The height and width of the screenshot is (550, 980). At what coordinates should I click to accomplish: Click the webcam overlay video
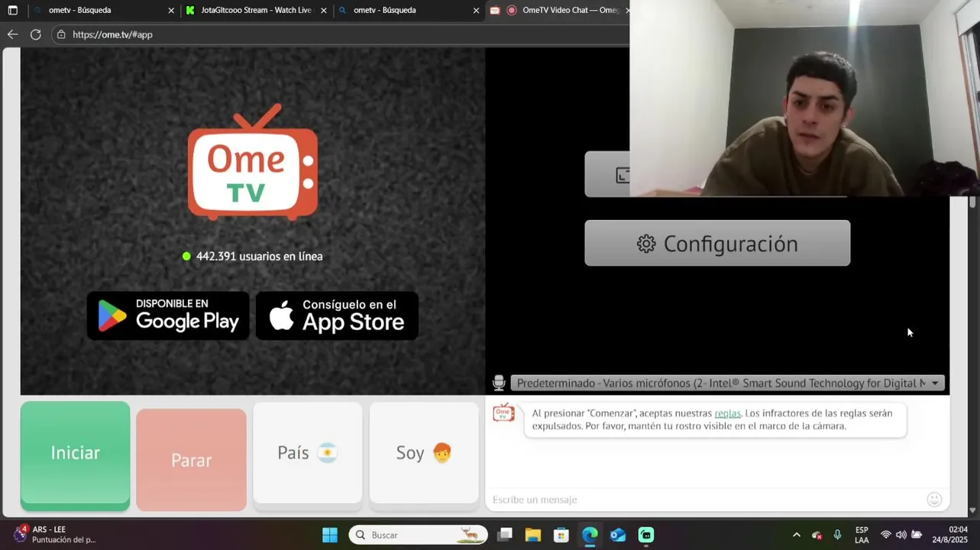(804, 98)
